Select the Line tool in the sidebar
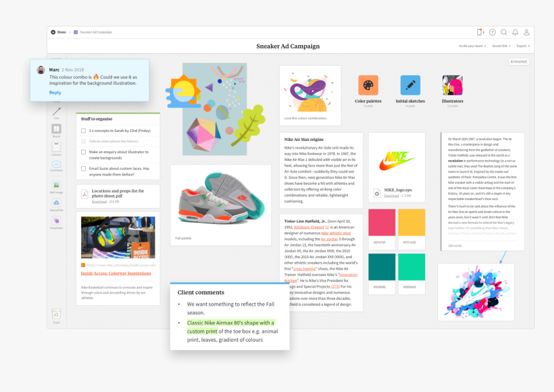 pos(57,111)
